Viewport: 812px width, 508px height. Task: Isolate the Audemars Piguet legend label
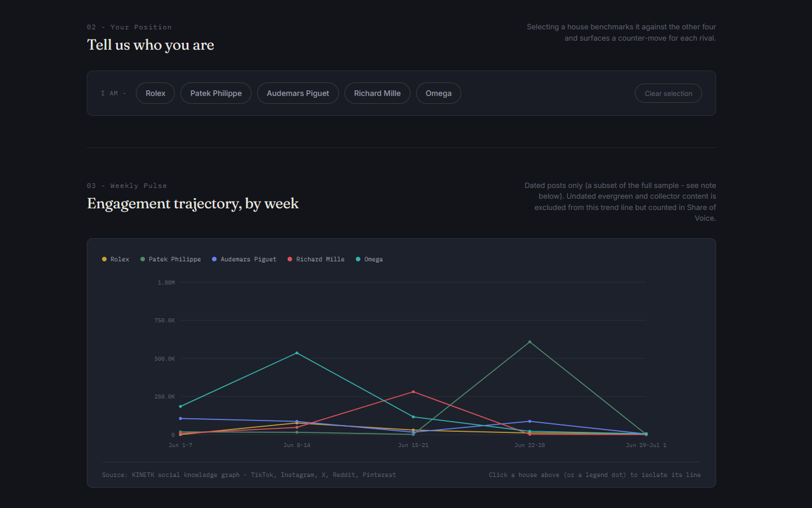click(249, 259)
